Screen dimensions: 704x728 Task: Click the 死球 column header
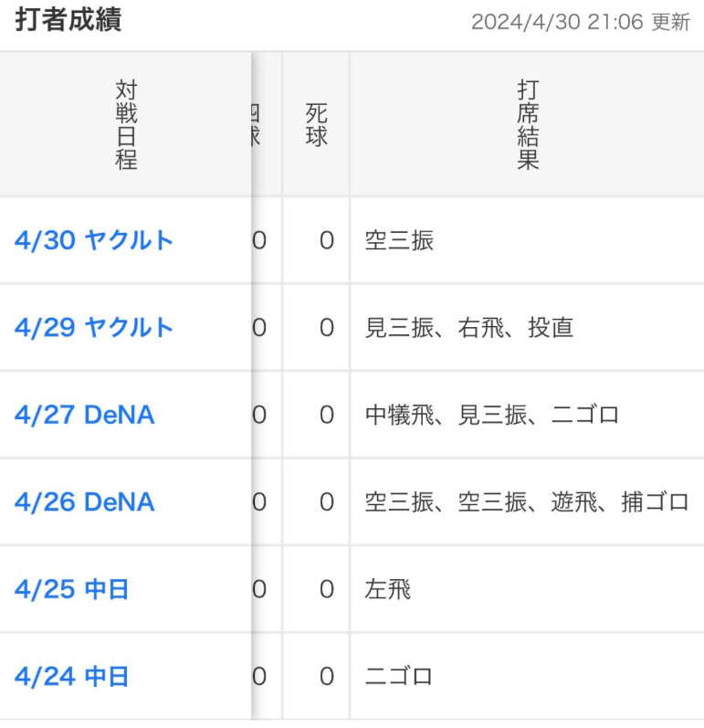click(316, 124)
